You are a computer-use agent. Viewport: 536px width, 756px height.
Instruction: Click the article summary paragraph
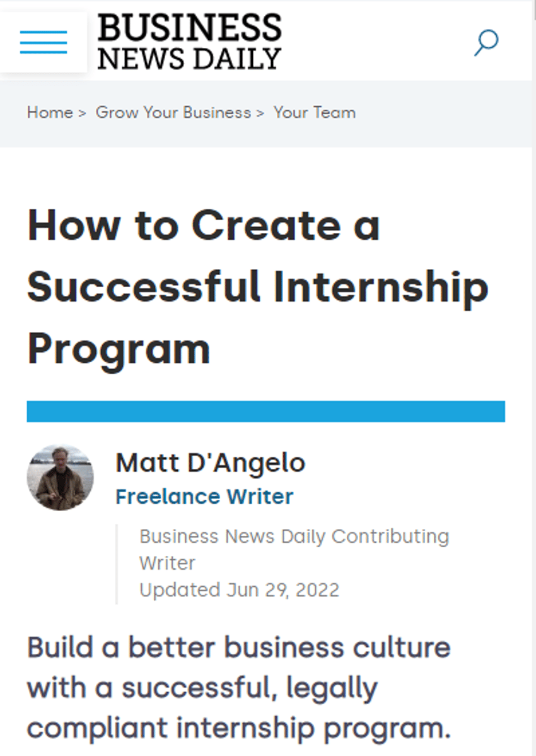tap(238, 687)
